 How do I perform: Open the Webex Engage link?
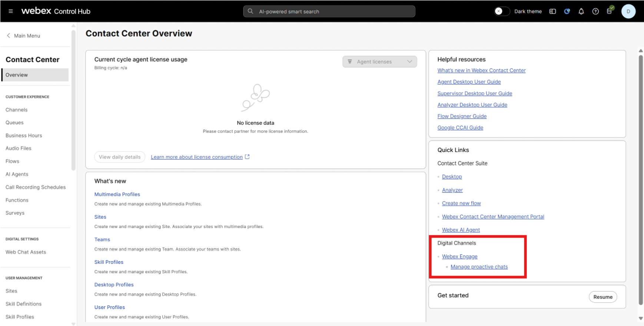point(459,256)
